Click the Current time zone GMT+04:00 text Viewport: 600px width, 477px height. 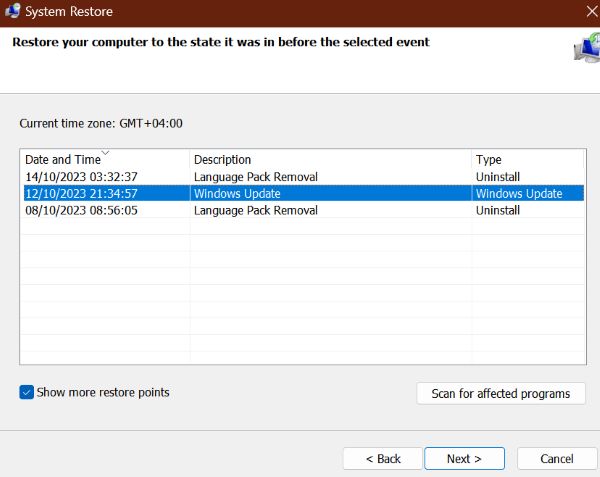click(101, 124)
